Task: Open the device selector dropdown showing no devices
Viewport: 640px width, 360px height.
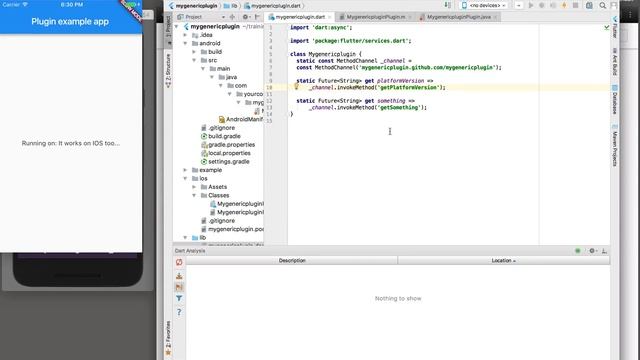Action: point(484,5)
